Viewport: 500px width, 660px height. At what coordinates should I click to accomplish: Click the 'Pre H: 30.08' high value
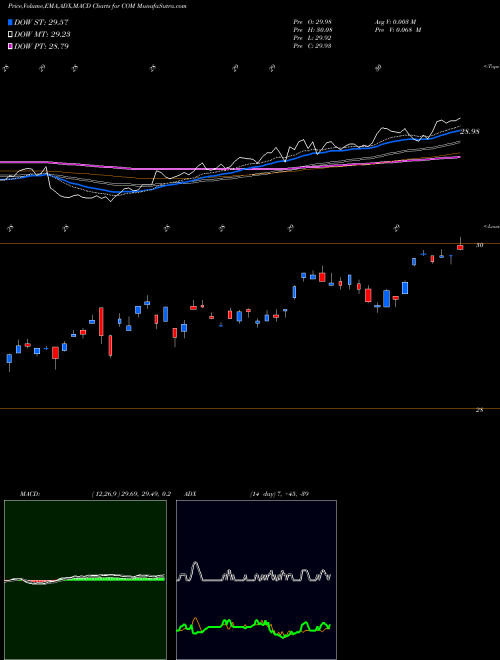pyautogui.click(x=312, y=30)
